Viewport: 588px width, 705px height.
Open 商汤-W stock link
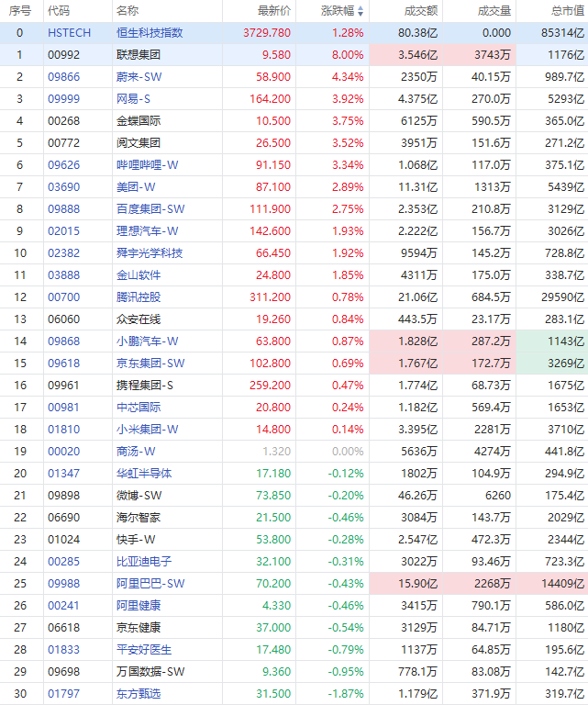(x=136, y=452)
